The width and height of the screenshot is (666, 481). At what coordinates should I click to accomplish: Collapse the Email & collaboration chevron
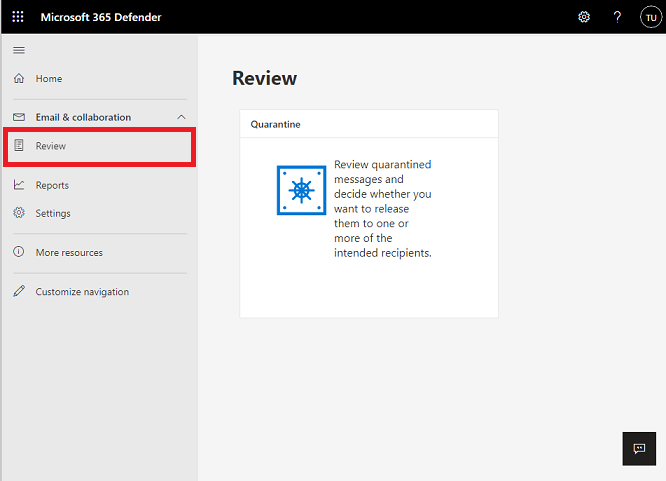[181, 117]
